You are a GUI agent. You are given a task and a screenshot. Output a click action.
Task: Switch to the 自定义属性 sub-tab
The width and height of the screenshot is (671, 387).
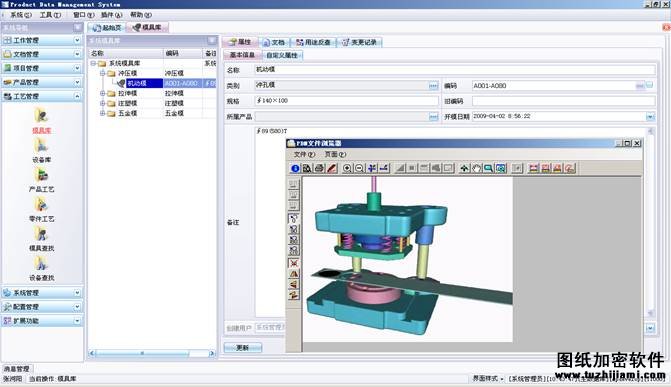[x=282, y=55]
